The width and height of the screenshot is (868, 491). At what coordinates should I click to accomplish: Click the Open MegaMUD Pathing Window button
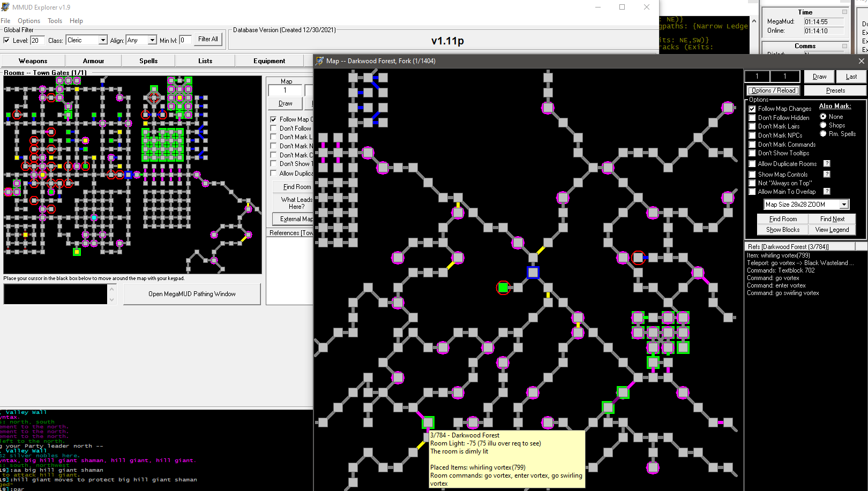pyautogui.click(x=192, y=294)
